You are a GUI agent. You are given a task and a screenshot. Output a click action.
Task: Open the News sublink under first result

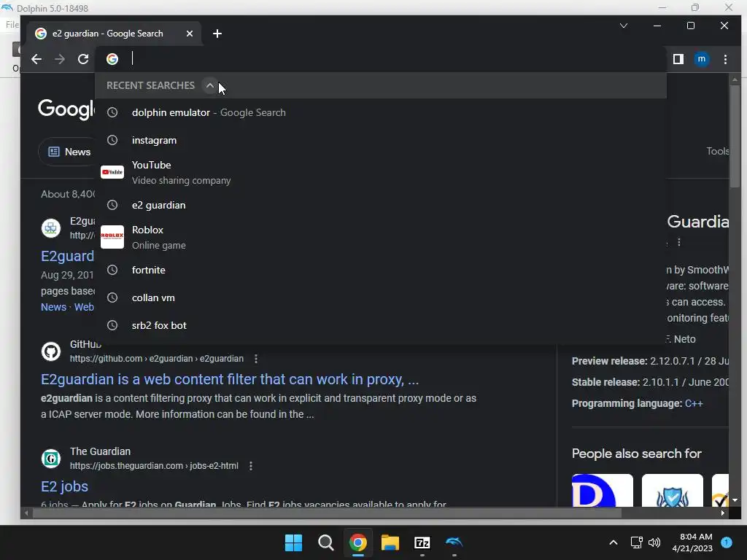tap(53, 307)
